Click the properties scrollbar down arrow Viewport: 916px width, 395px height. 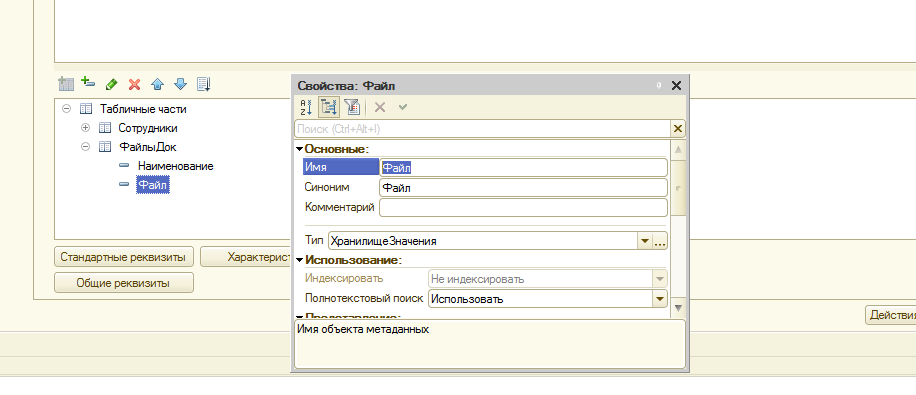(678, 307)
